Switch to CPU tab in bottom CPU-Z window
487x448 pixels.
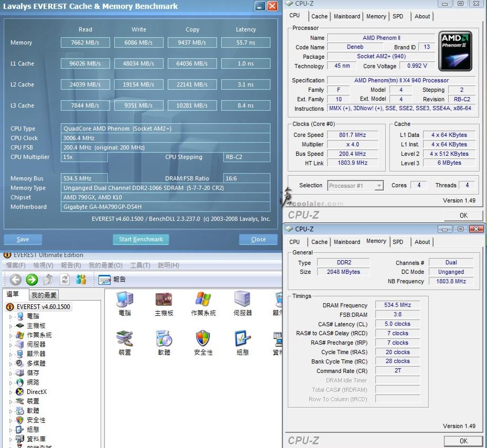pyautogui.click(x=295, y=242)
